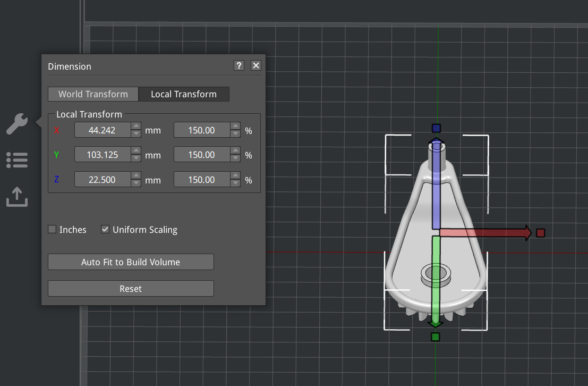Click the green Y-axis scale handle square
The image size is (588, 386).
point(436,337)
